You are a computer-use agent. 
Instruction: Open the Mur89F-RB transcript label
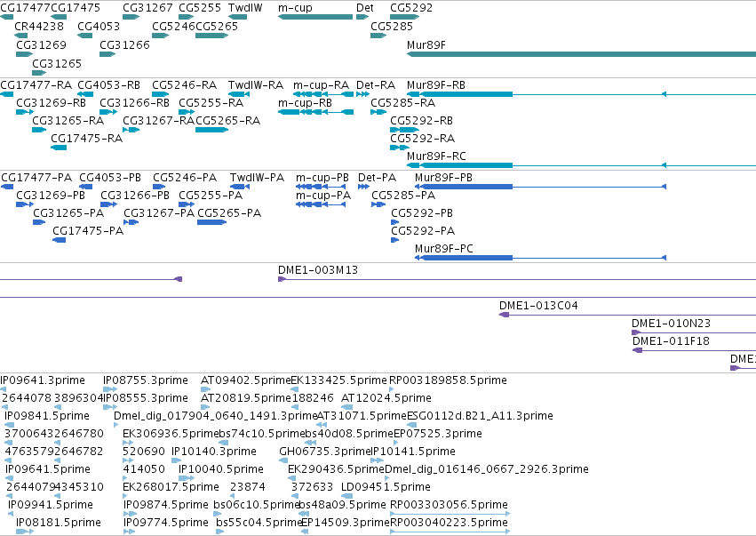[x=436, y=85]
